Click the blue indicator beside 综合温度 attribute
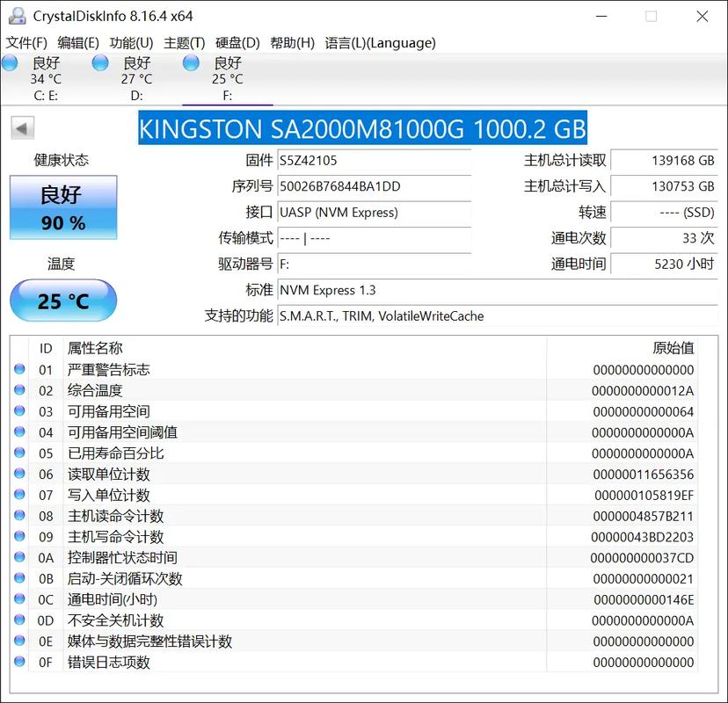The height and width of the screenshot is (703, 728). tap(19, 390)
